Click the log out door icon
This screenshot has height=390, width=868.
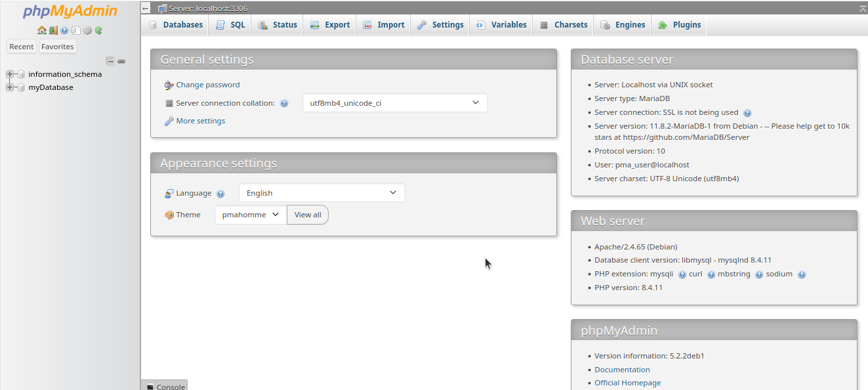53,30
